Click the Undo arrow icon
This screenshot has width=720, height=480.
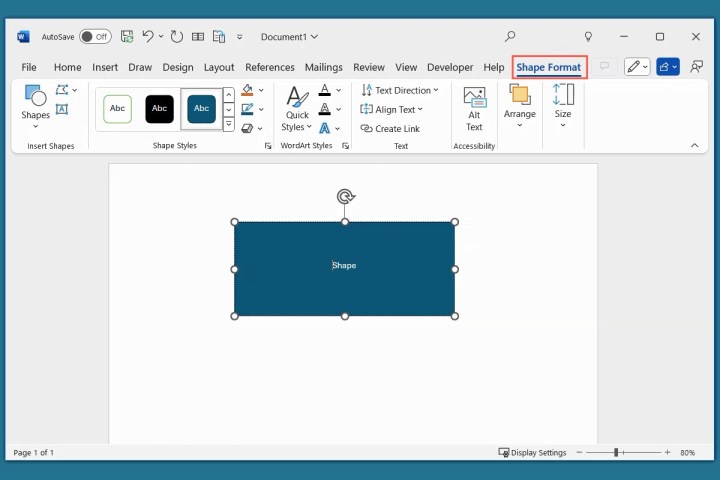pos(148,37)
